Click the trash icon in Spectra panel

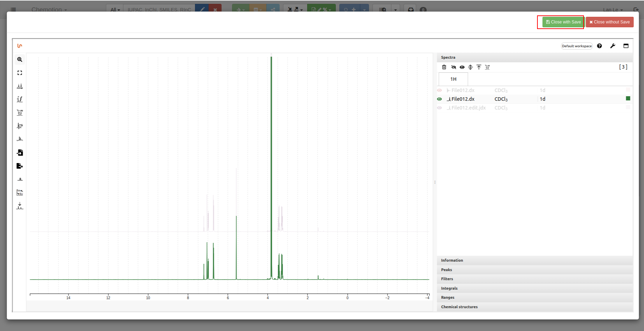pos(444,67)
